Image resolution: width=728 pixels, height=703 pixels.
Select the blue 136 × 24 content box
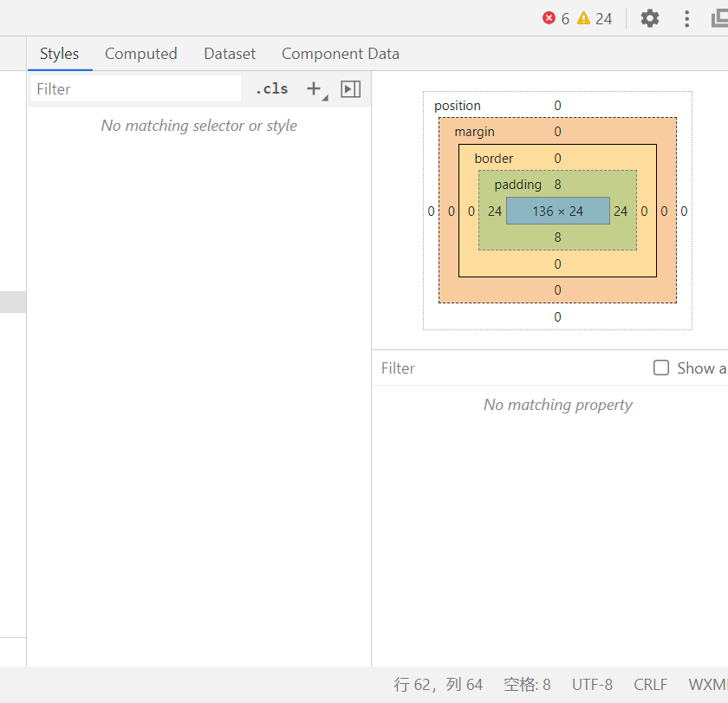coord(558,211)
